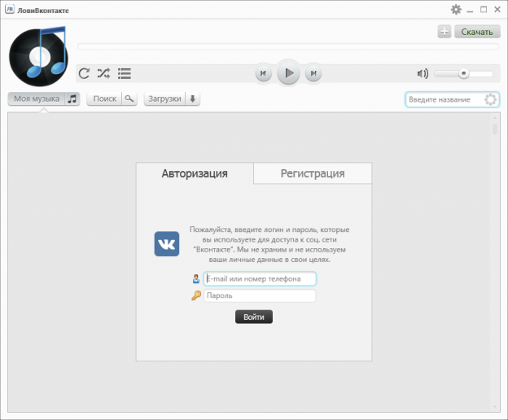Click the plus add button

pyautogui.click(x=444, y=32)
